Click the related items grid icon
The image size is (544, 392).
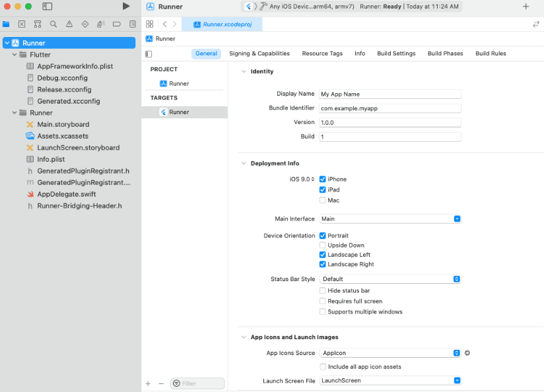coord(149,24)
